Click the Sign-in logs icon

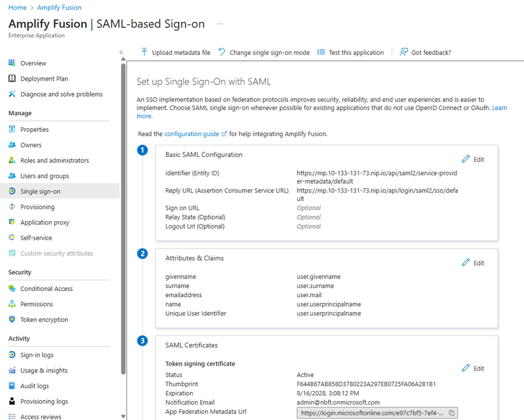[12, 355]
